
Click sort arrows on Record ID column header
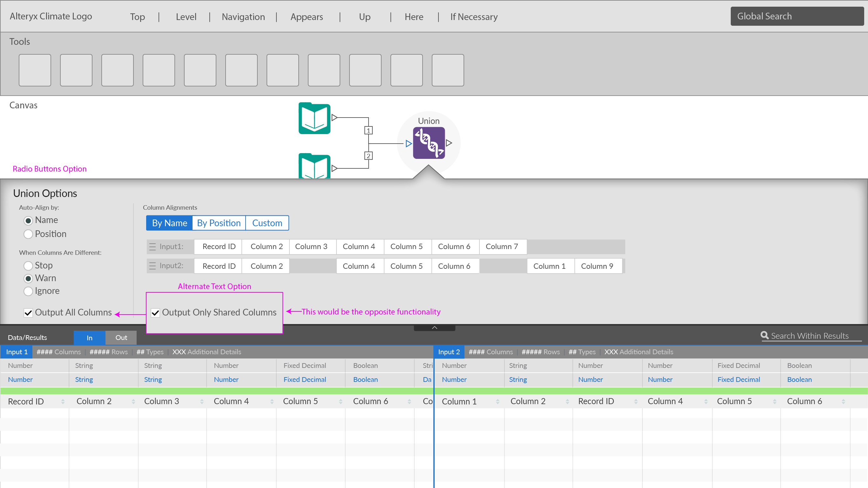coord(63,402)
